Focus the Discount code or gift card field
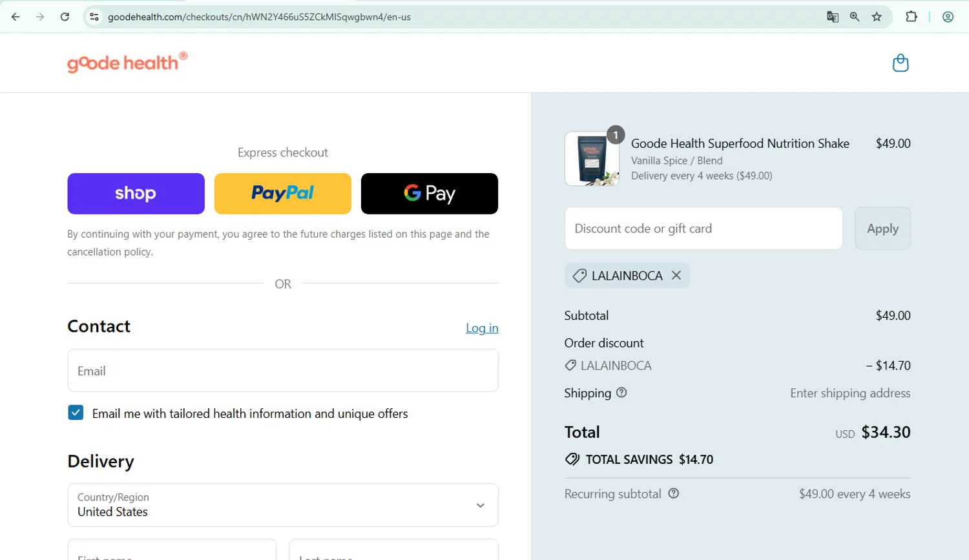 pyautogui.click(x=703, y=229)
